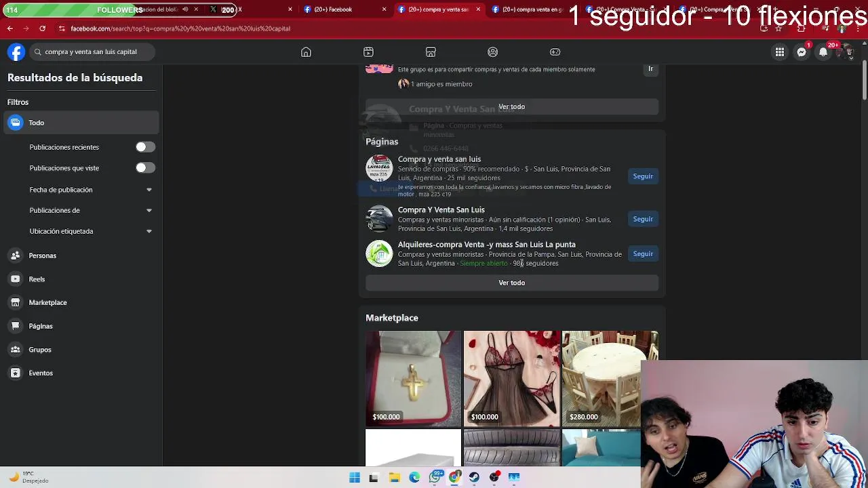Filter results by Páginas
The width and height of the screenshot is (868, 488).
pyautogui.click(x=81, y=326)
